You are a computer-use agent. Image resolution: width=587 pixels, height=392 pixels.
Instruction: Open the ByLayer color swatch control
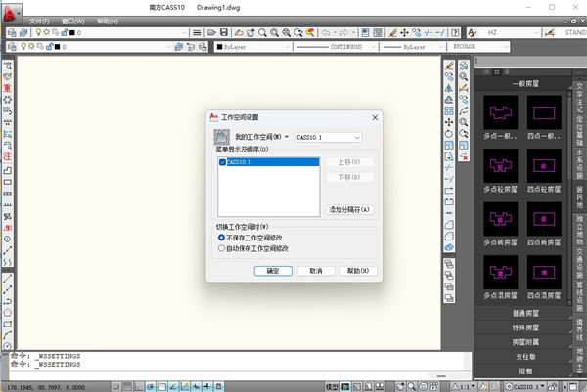[x=252, y=47]
